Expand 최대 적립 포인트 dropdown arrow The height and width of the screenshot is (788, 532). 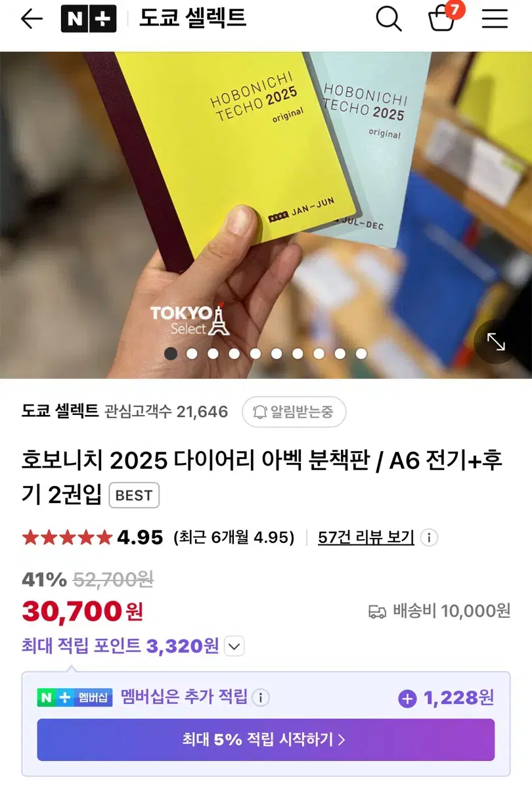[x=234, y=646]
